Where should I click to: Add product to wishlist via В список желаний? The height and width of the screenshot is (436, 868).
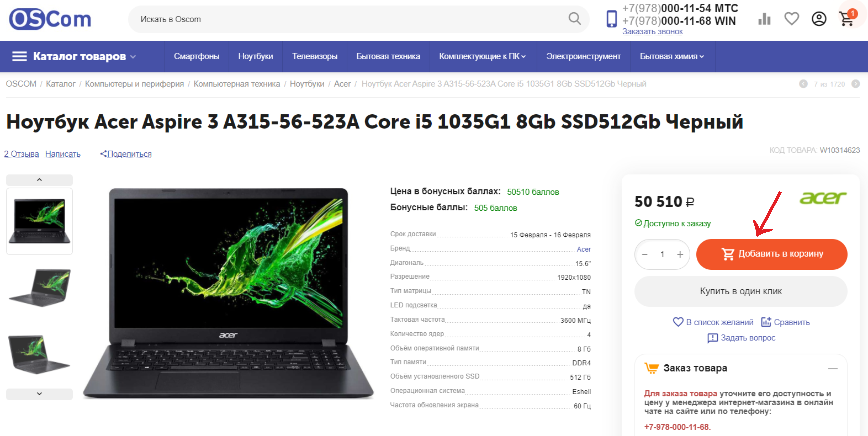coord(713,322)
